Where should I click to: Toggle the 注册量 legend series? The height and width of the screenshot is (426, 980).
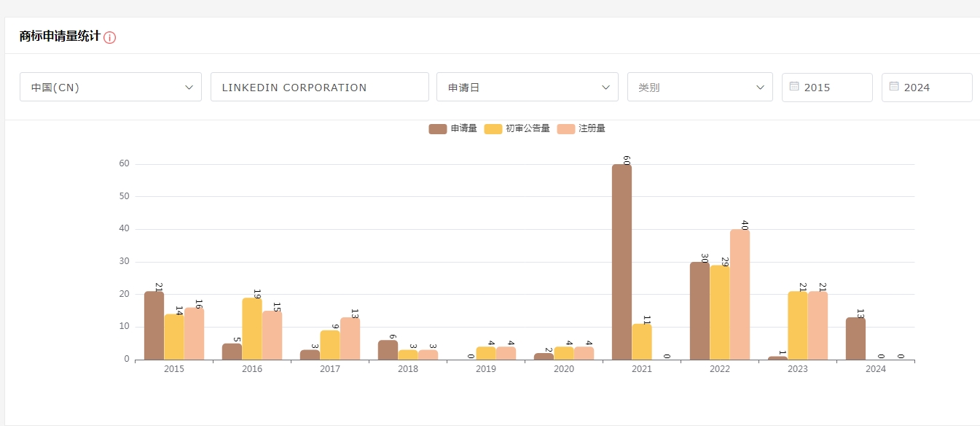pyautogui.click(x=581, y=128)
